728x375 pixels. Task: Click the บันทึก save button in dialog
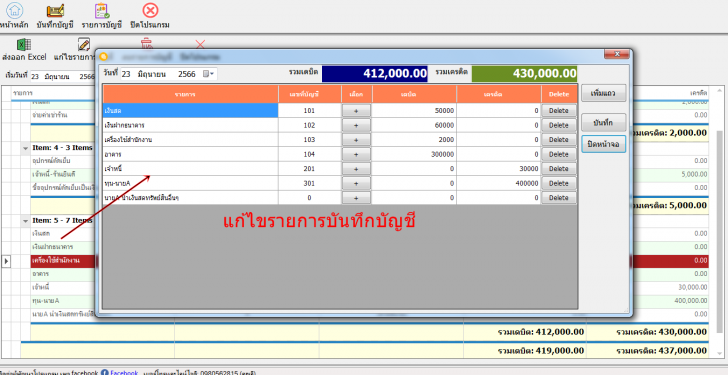[x=604, y=123]
